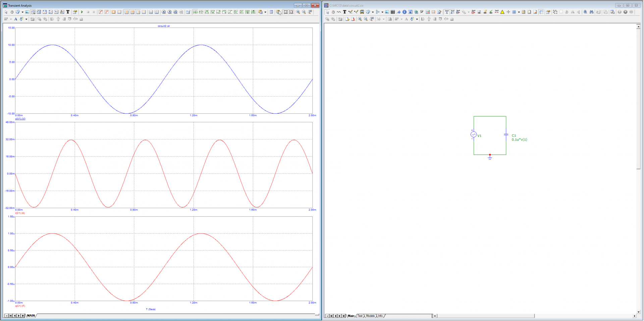The height and width of the screenshot is (321, 644).
Task: Select the resistor/graphics table icon in schematic toolbar
Action: pyautogui.click(x=393, y=12)
